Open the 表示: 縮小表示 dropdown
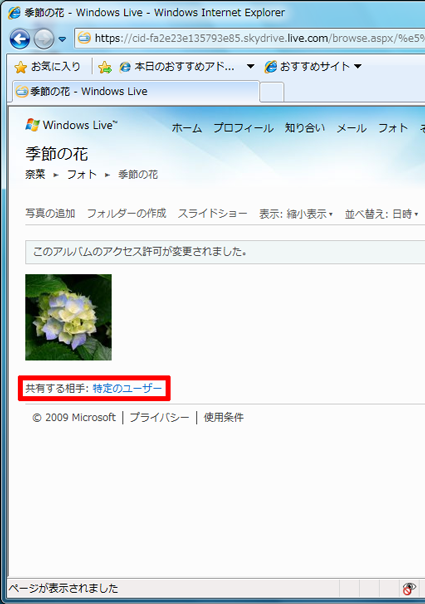 click(296, 214)
